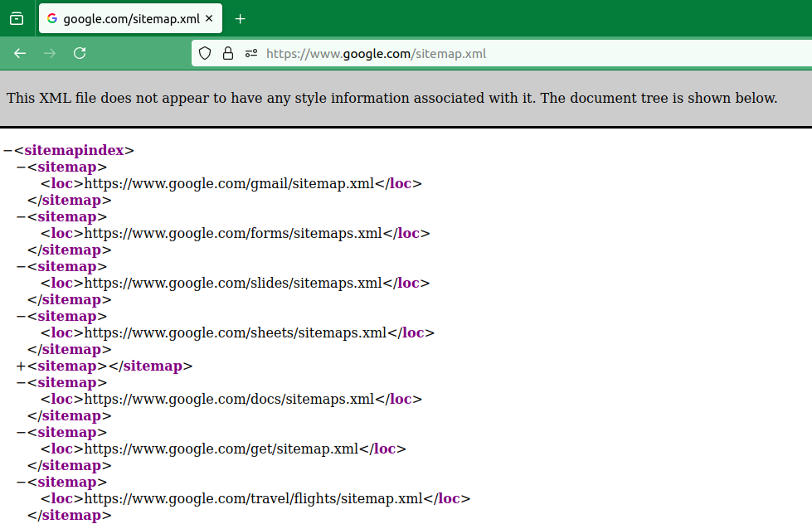Close the google.com/sitemap.xml tab

pyautogui.click(x=209, y=18)
